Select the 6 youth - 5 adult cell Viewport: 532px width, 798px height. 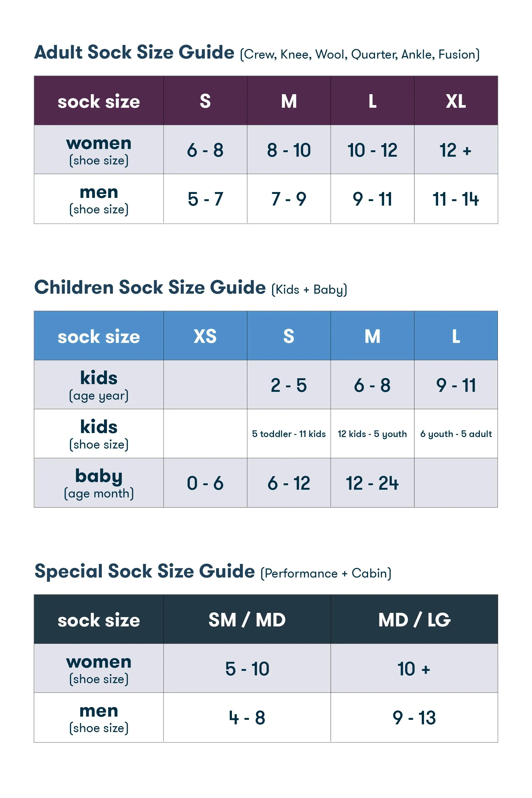click(456, 434)
